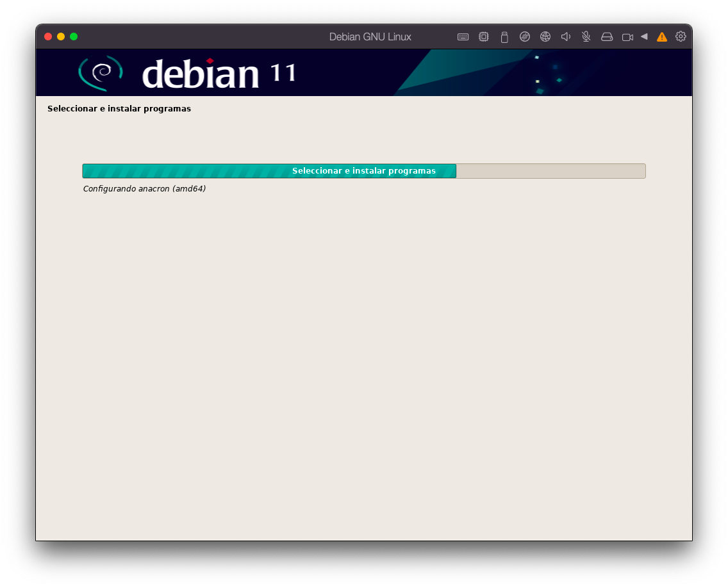Click the Debian swirl logo in the banner

[101, 72]
